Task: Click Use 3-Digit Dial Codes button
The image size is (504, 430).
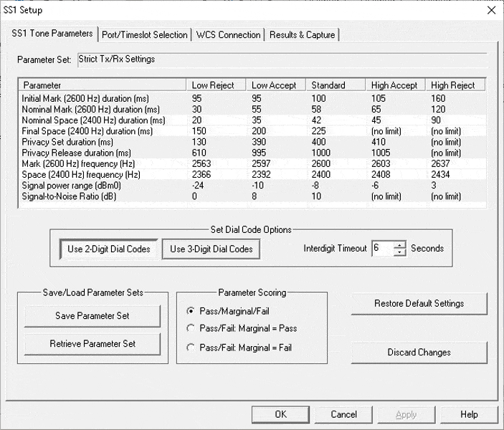Action: pyautogui.click(x=211, y=249)
